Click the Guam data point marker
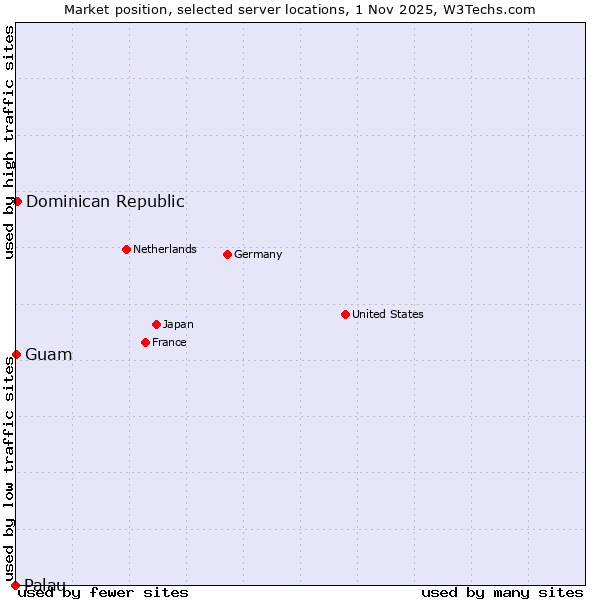The width and height of the screenshot is (600, 600). 16,354
